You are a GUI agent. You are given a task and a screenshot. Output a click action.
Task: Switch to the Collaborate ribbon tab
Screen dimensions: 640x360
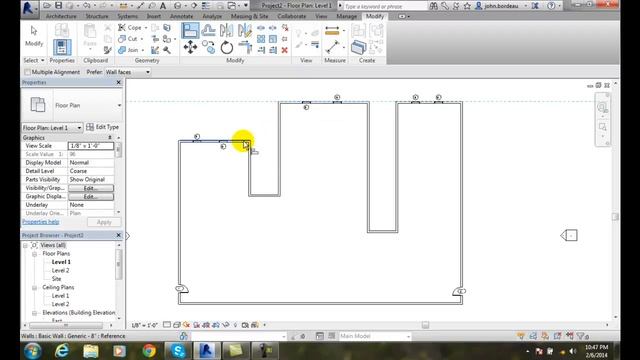coord(291,16)
